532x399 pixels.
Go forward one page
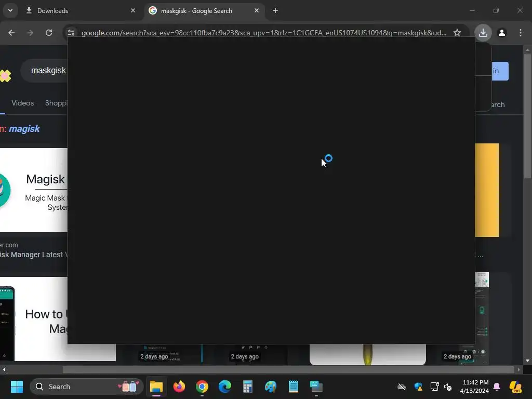pos(30,33)
